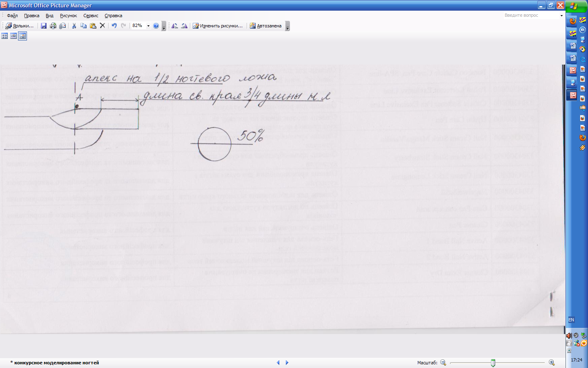This screenshot has height=368, width=588.
Task: Open Firefox taskbar button
Action: click(572, 21)
